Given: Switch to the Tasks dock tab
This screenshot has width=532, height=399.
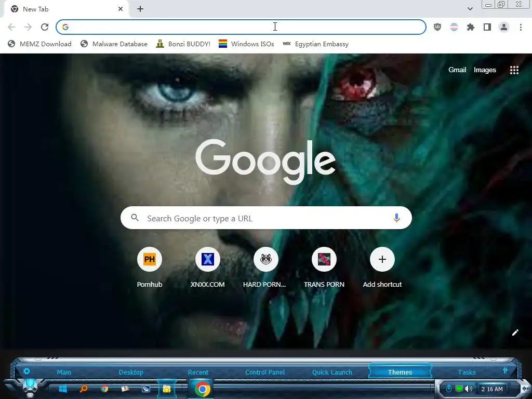Looking at the screenshot, I should [x=467, y=372].
